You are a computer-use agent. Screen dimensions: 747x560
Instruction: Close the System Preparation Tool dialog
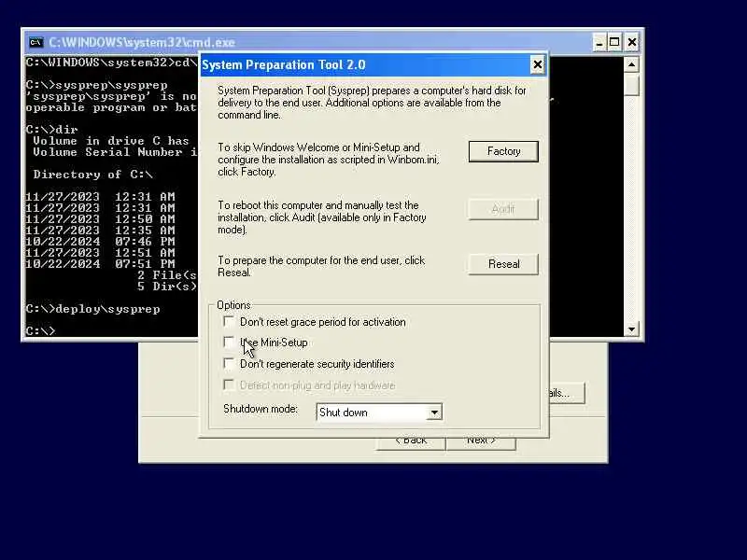tap(537, 64)
